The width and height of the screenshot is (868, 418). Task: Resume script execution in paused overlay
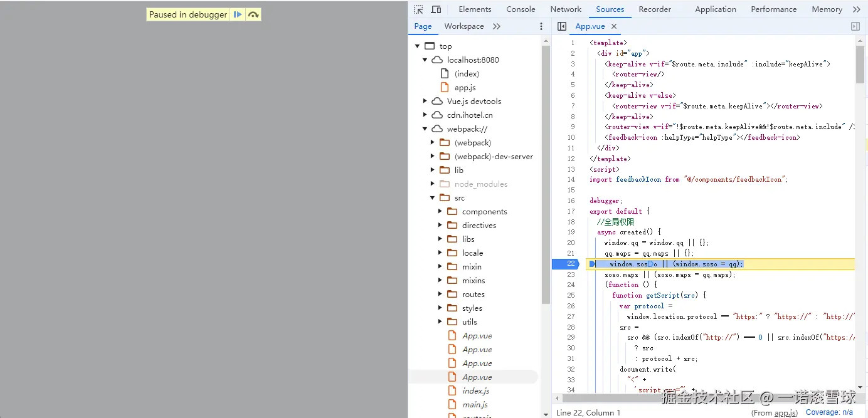[238, 14]
